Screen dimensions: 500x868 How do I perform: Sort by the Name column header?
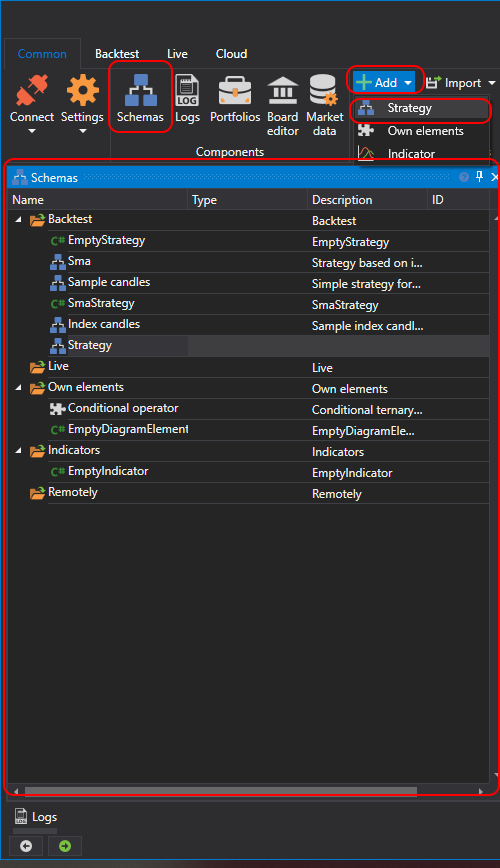click(97, 200)
